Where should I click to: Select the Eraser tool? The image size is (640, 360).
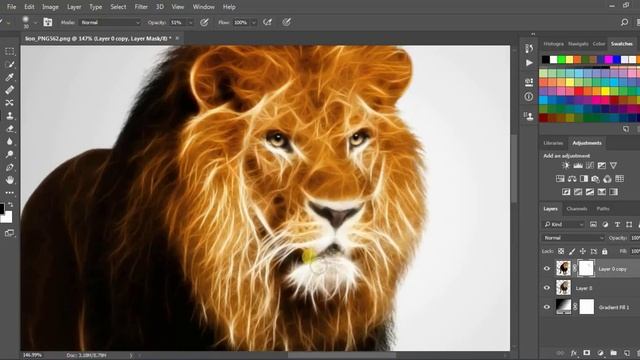coord(9,129)
